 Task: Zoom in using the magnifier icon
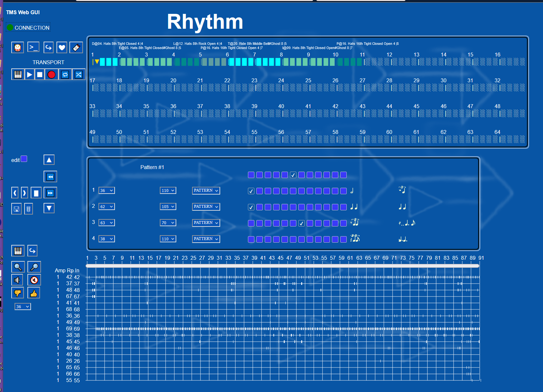coord(18,267)
